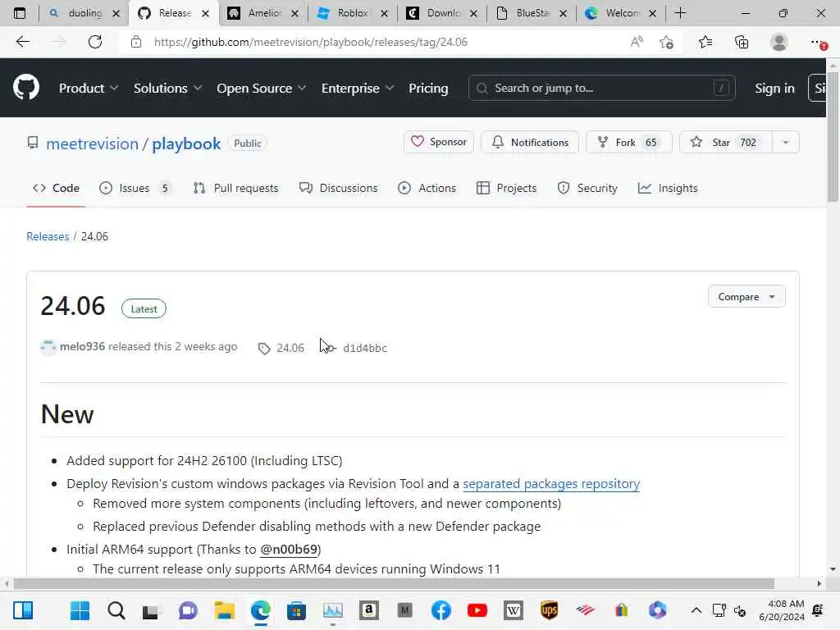
Task: Click the site lock icon in address bar
Action: pos(136,42)
